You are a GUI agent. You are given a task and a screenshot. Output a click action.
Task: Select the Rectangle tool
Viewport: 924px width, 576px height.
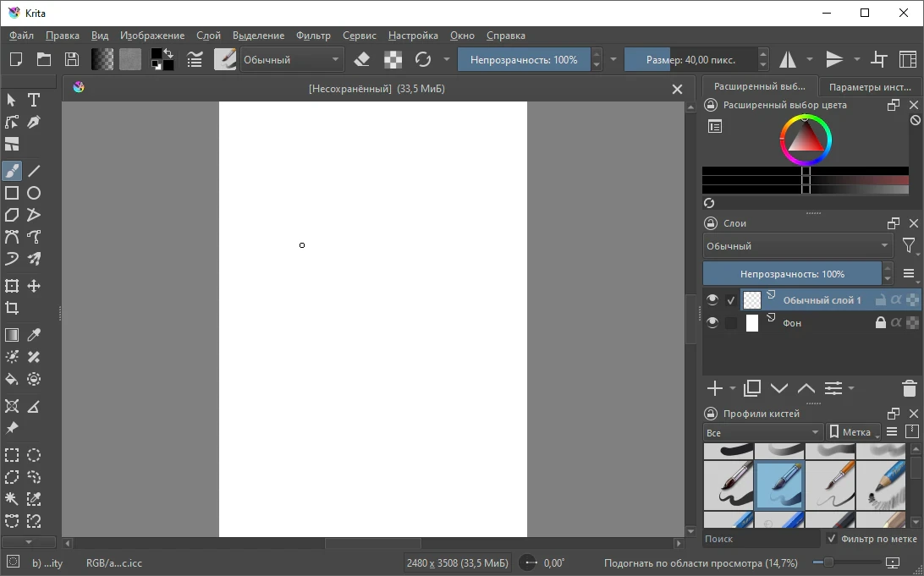coord(12,193)
